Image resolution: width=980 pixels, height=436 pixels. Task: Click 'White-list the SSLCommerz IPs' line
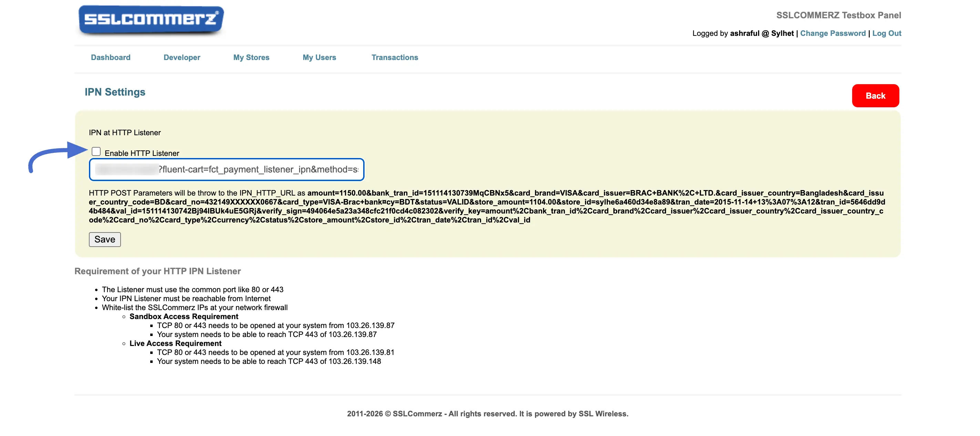coord(194,307)
